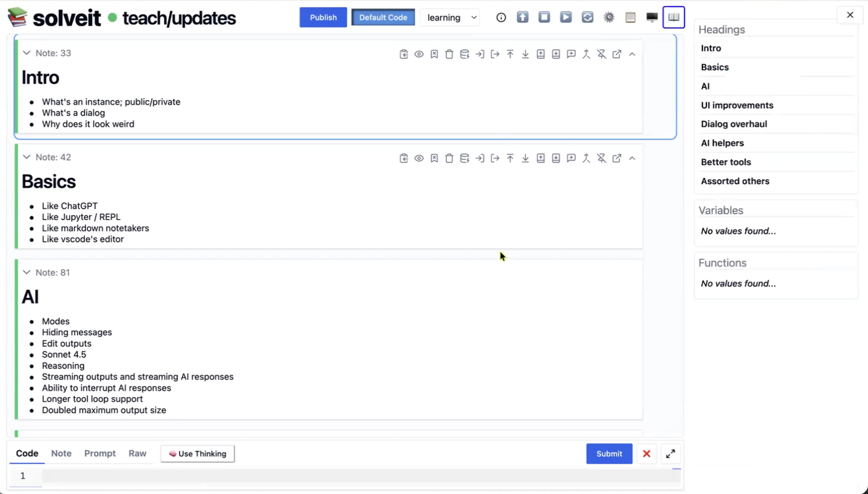
Task: Click the Publish button
Action: (x=323, y=17)
